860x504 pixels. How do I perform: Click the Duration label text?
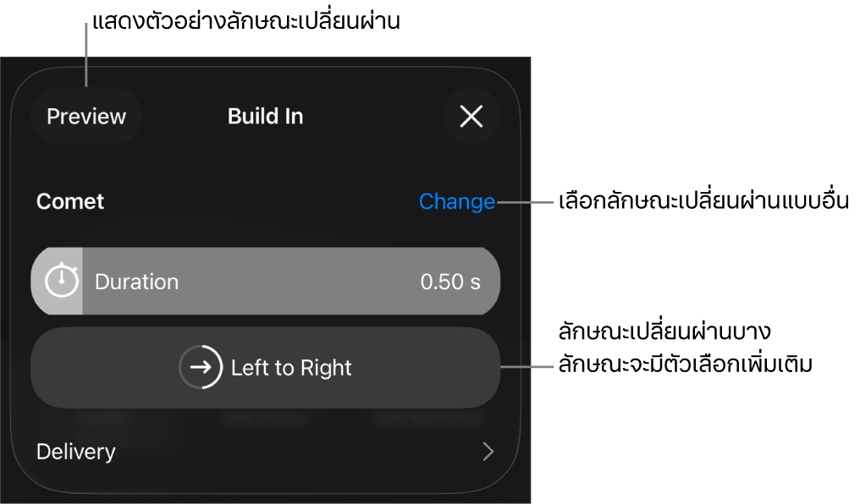[136, 282]
